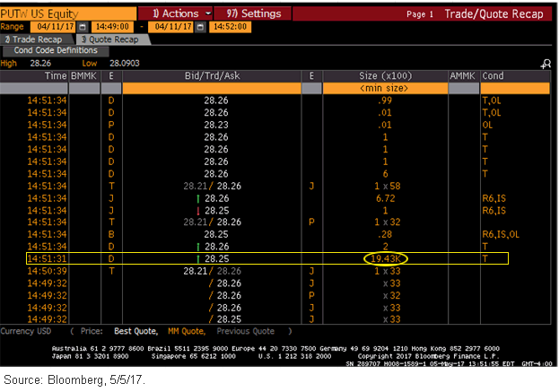Click the Cond Code Definitions button
This screenshot has height=392, width=559.
(56, 50)
